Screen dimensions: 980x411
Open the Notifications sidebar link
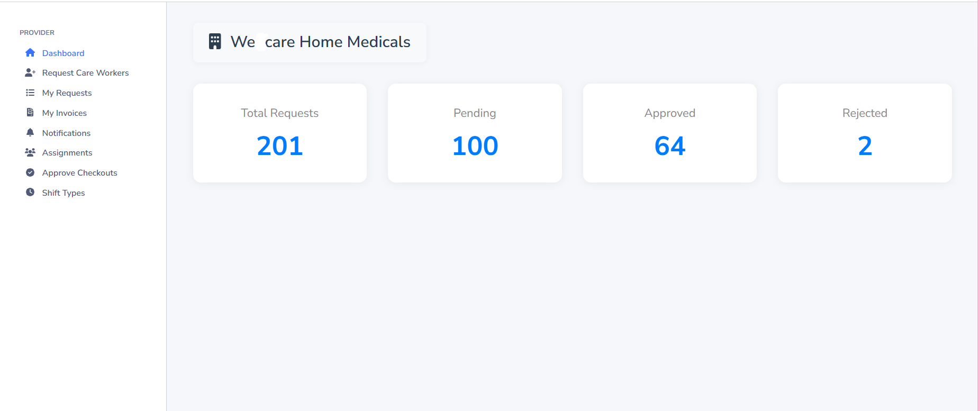click(66, 133)
